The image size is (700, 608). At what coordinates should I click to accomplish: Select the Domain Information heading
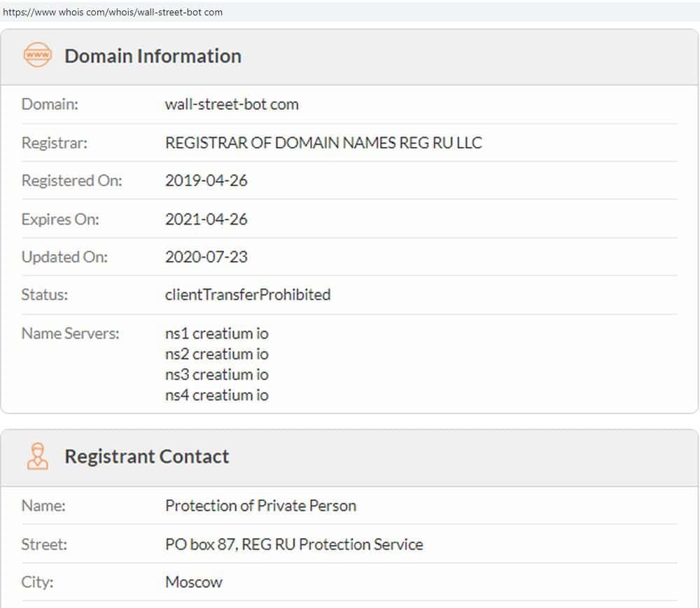[x=153, y=56]
